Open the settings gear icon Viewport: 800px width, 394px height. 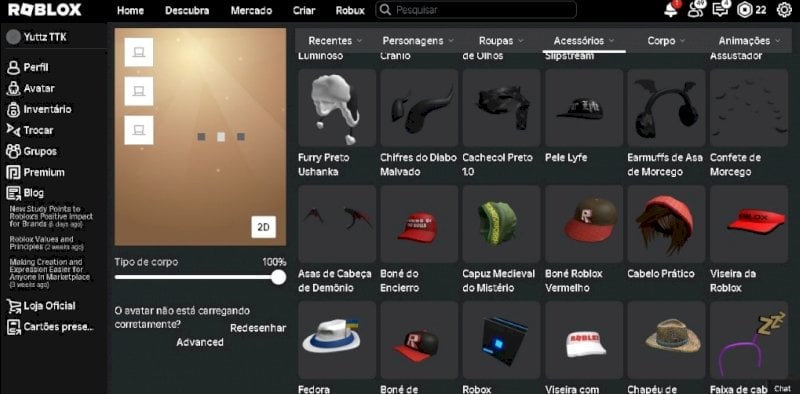[784, 10]
